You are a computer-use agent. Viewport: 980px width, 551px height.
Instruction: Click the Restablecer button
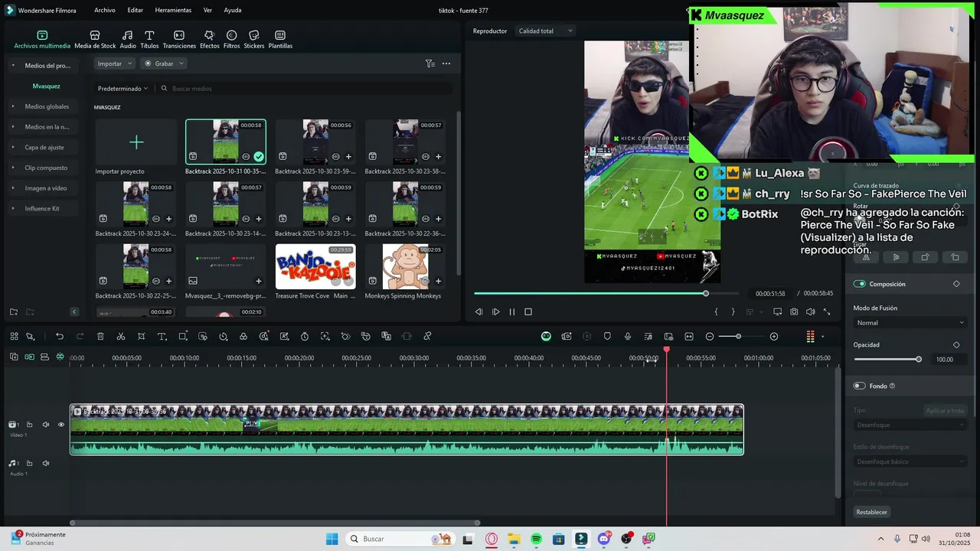tap(872, 512)
